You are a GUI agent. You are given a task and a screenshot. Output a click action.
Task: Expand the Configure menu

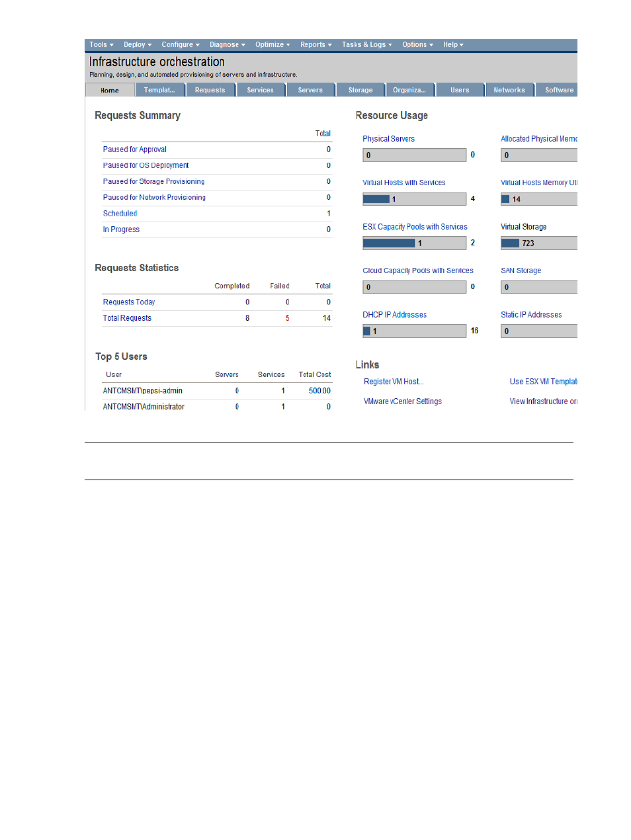coord(181,45)
